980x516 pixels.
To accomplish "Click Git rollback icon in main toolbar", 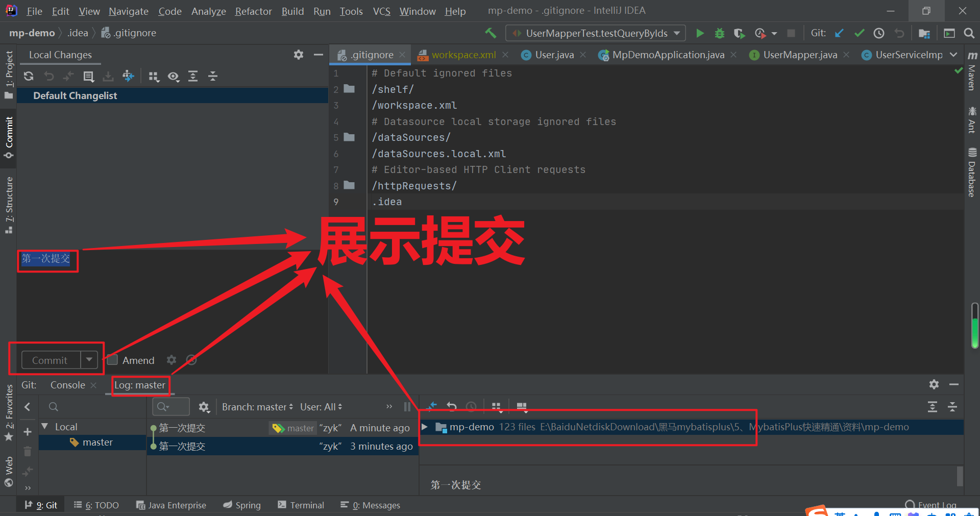I will coord(899,33).
